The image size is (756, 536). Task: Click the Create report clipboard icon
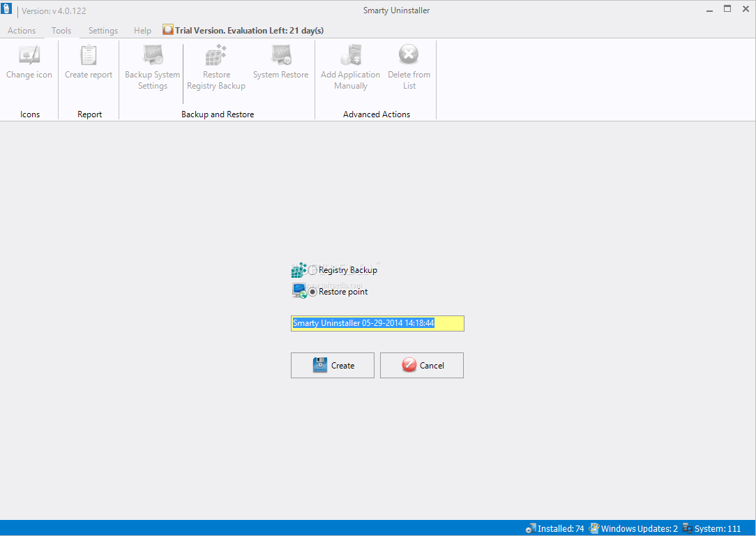89,55
